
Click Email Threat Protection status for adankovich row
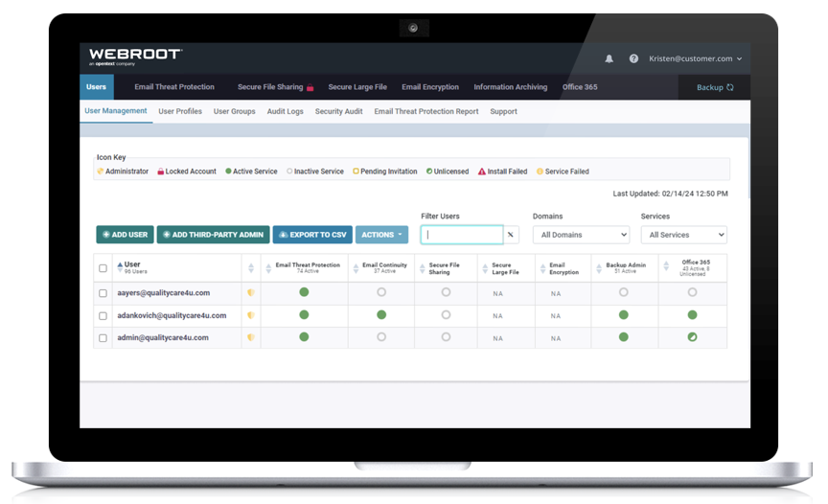click(304, 314)
